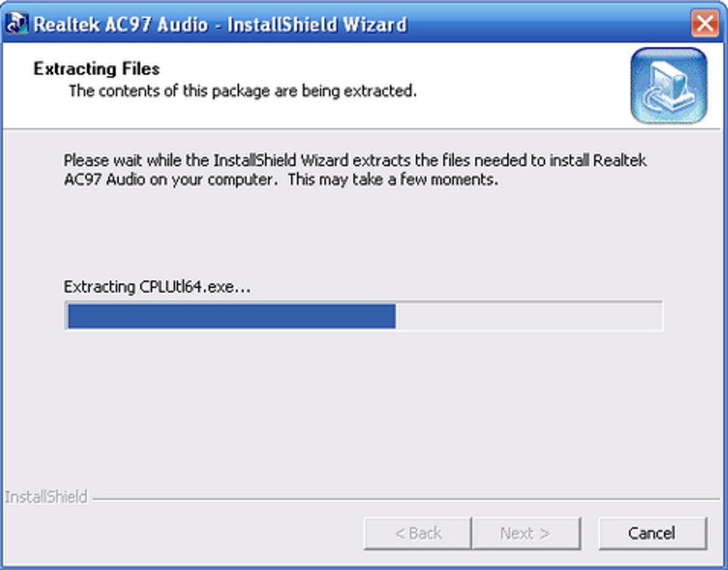Click the "Extracting CPLUtl64.exe..." status text

tap(158, 286)
